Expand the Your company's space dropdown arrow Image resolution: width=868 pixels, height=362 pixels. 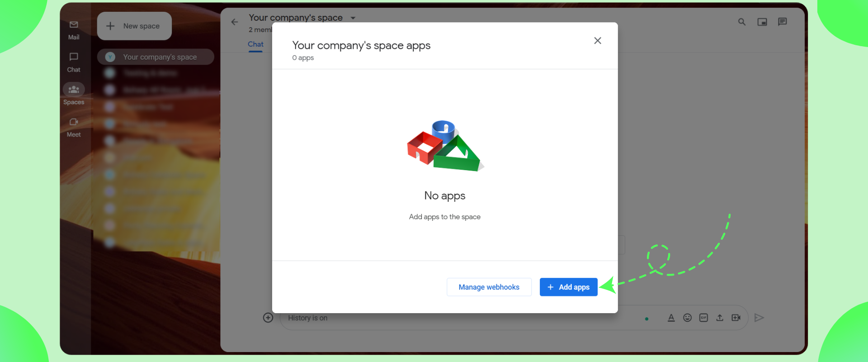353,18
